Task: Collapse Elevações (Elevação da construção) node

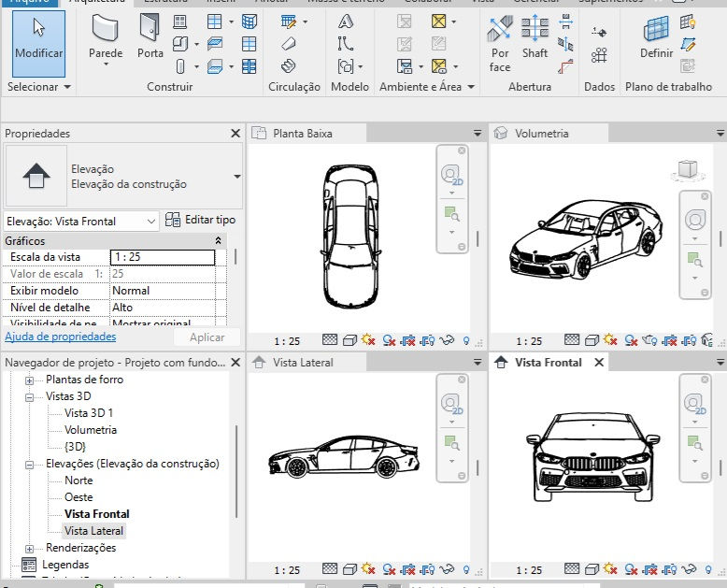Action: coord(29,465)
